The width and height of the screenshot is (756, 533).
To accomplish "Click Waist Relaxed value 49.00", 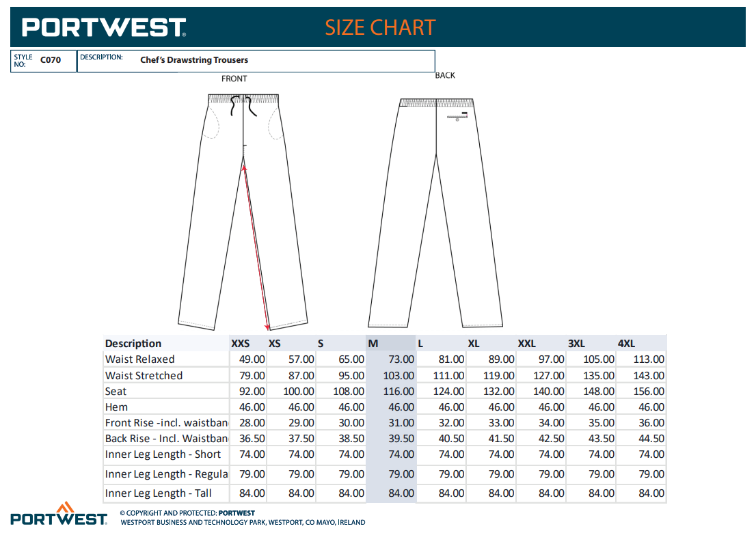I will (252, 359).
